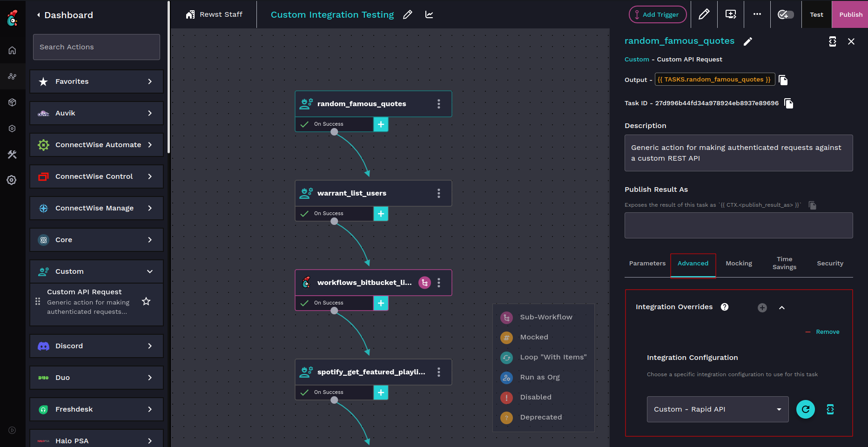Open the Security tab
The height and width of the screenshot is (447, 868).
point(830,264)
